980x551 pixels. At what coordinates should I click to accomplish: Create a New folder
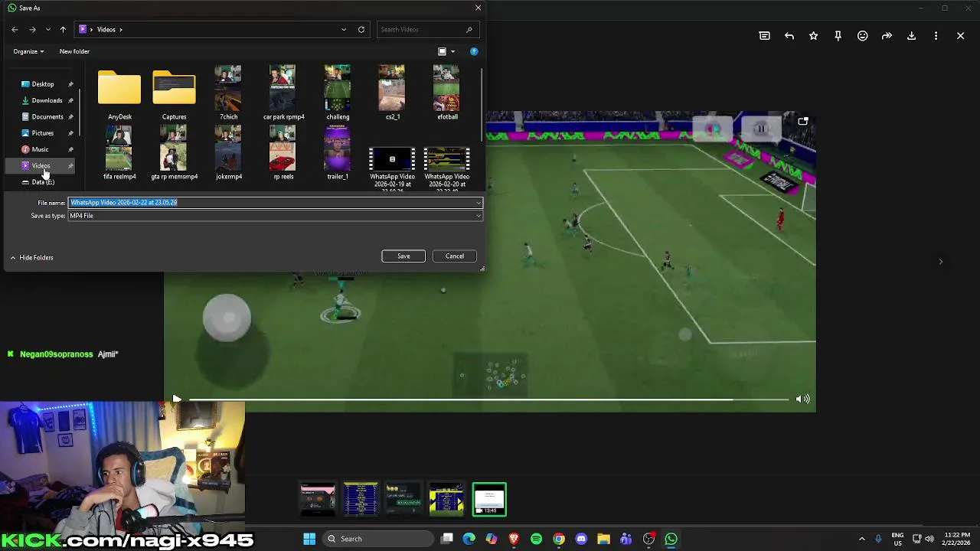coord(74,51)
